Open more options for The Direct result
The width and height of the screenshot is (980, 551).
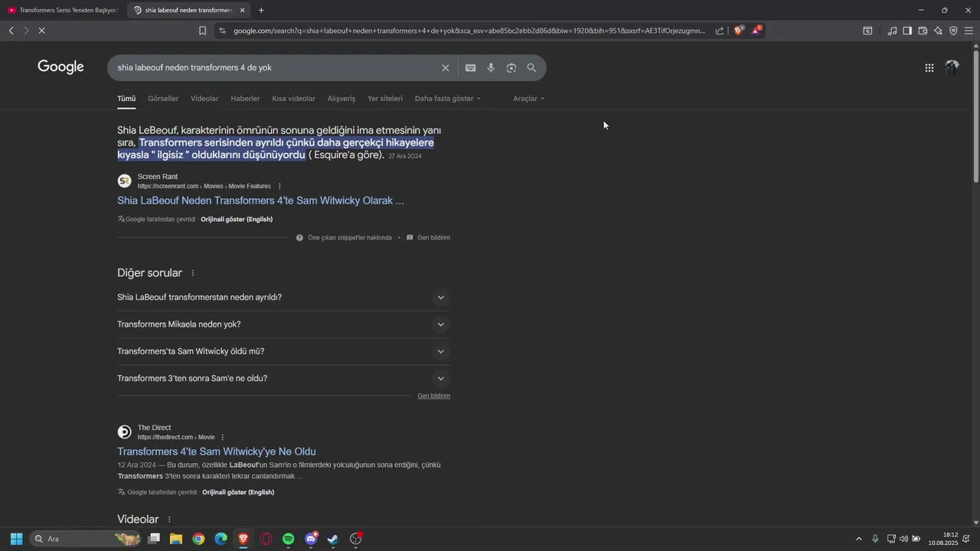click(x=223, y=437)
